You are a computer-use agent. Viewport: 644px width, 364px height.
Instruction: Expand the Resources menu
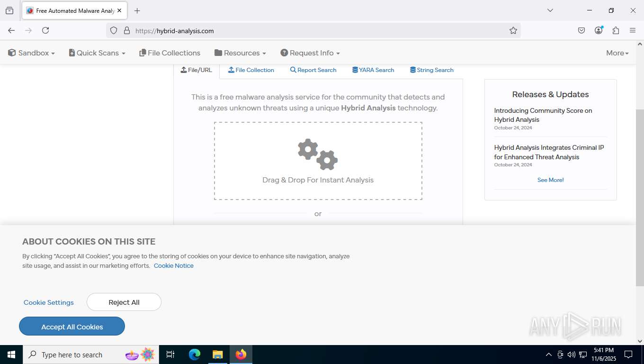[240, 53]
